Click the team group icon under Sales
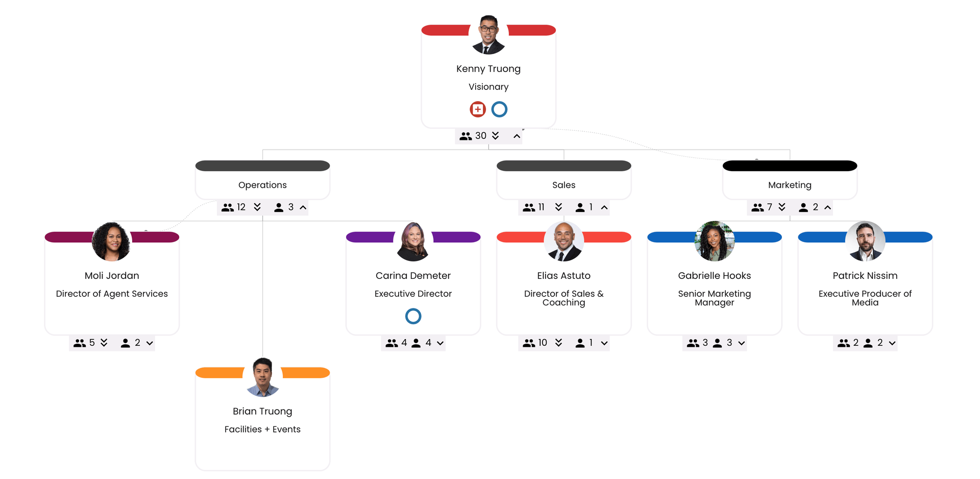The height and width of the screenshot is (479, 980). pyautogui.click(x=529, y=208)
